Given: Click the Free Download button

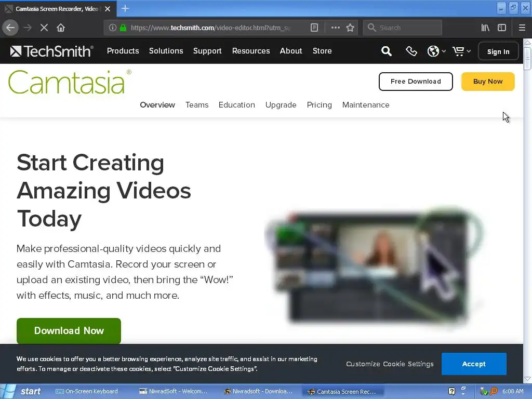Looking at the screenshot, I should [x=416, y=82].
